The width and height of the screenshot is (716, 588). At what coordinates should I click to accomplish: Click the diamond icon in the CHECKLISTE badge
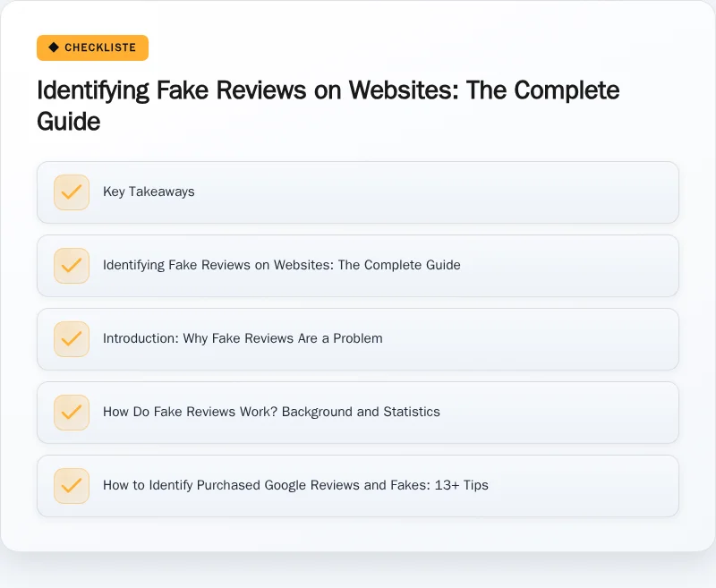click(x=54, y=47)
